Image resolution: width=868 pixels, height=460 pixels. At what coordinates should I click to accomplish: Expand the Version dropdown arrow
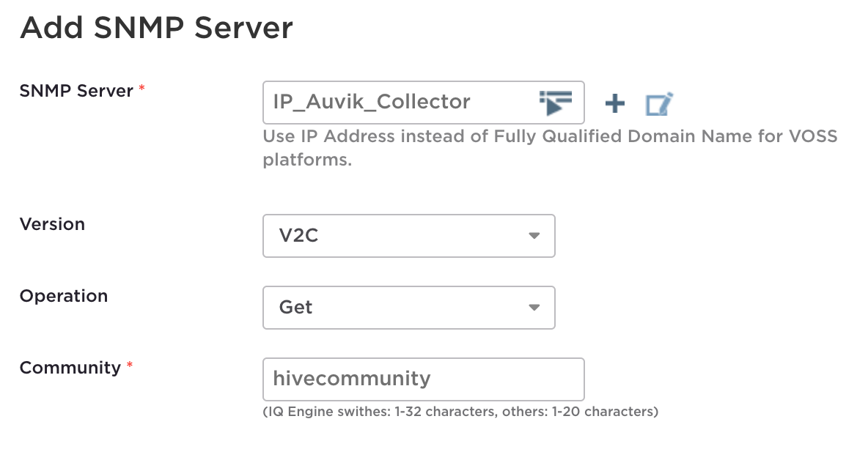click(534, 236)
